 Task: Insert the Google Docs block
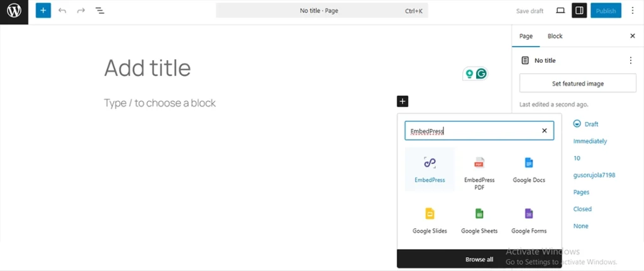pyautogui.click(x=528, y=169)
